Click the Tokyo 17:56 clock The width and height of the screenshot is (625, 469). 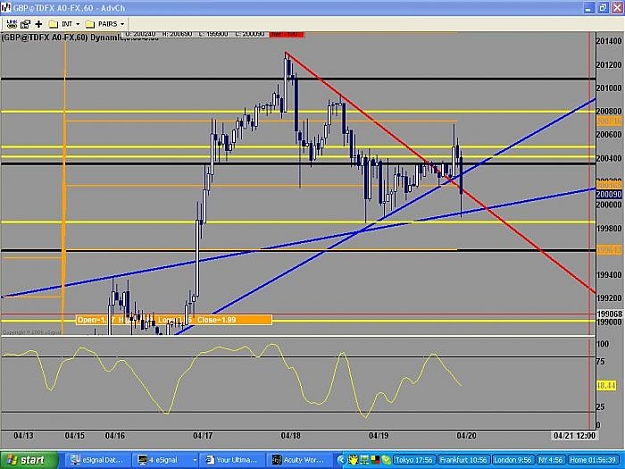coord(414,460)
